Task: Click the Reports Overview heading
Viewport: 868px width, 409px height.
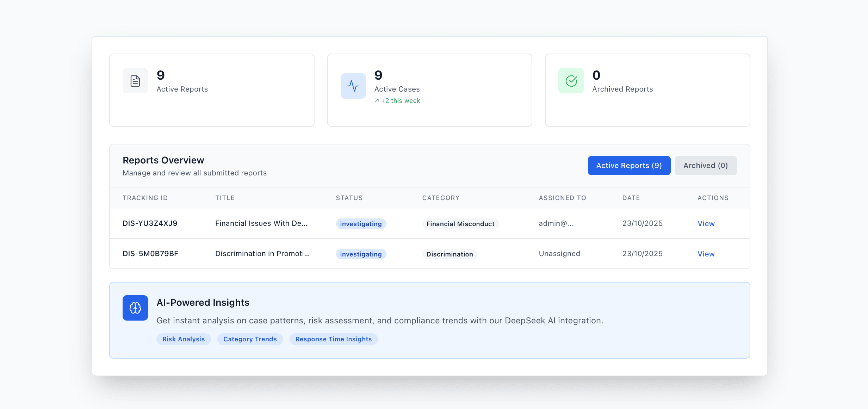Action: click(163, 160)
